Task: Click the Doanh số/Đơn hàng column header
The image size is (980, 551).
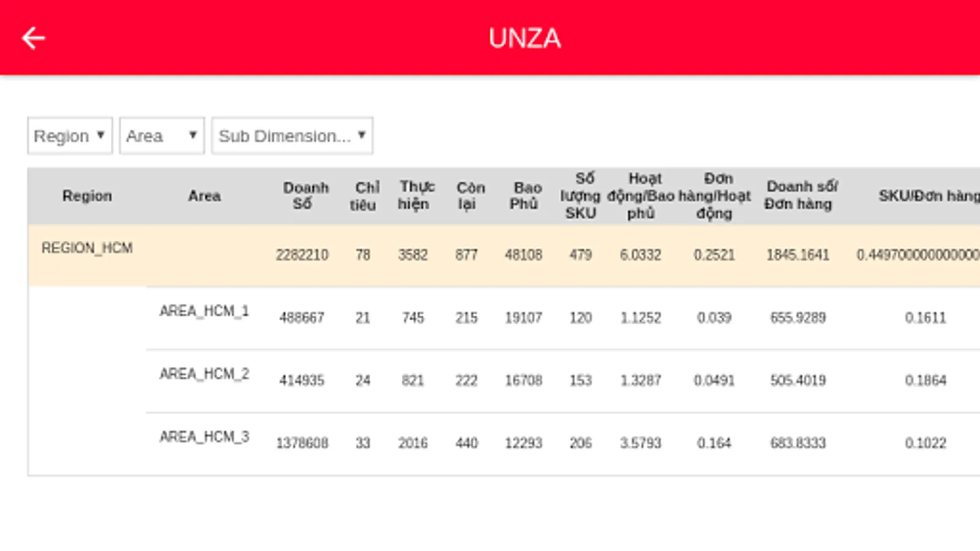Action: point(801,195)
